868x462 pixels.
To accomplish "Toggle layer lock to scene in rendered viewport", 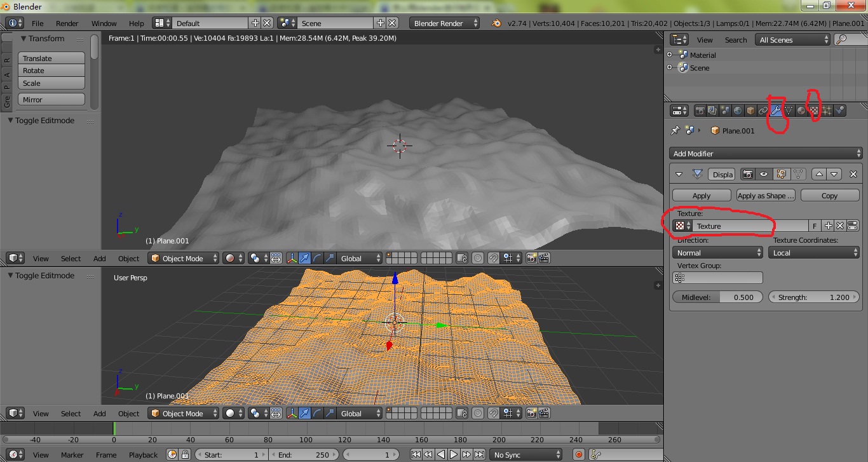I will [461, 259].
